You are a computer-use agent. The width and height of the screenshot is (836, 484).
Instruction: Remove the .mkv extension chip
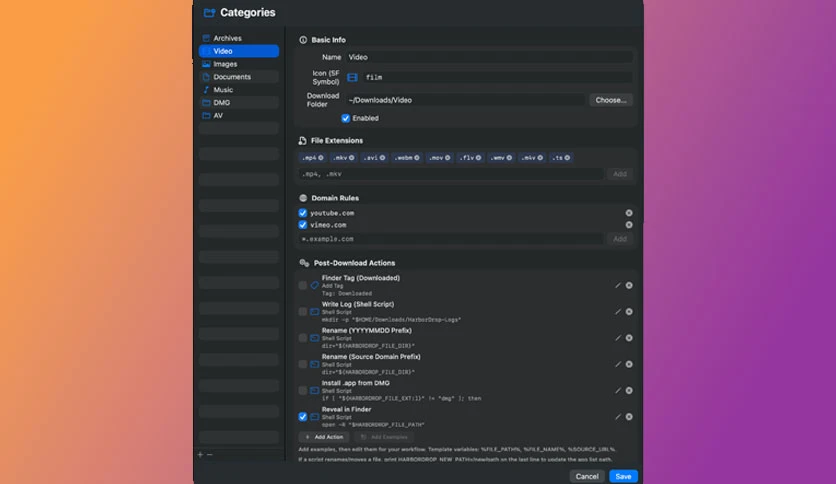point(351,158)
